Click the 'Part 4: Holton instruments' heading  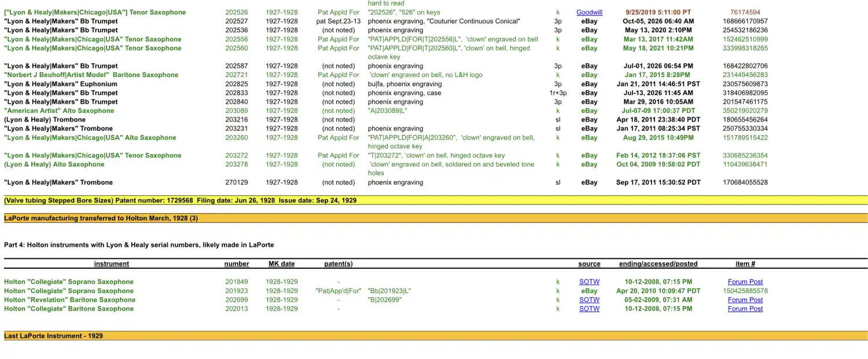[x=139, y=246]
